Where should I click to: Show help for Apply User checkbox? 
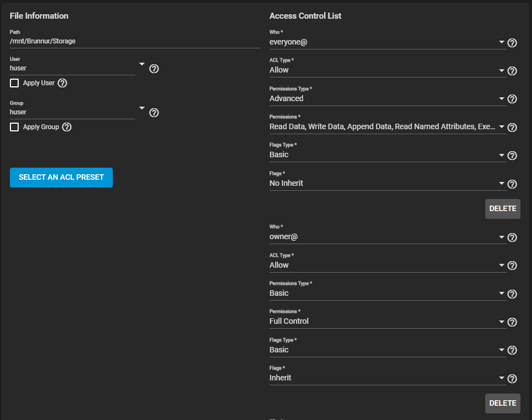[62, 83]
